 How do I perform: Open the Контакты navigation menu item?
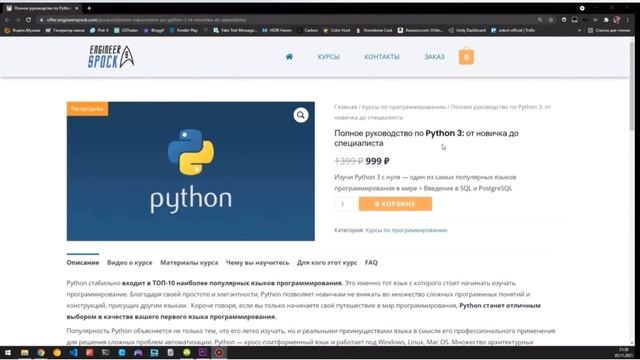click(382, 57)
